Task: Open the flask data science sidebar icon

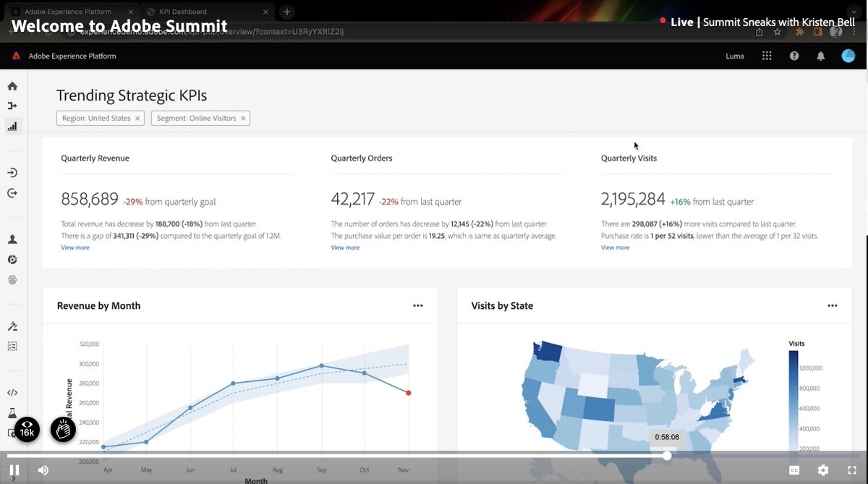Action: 12,413
